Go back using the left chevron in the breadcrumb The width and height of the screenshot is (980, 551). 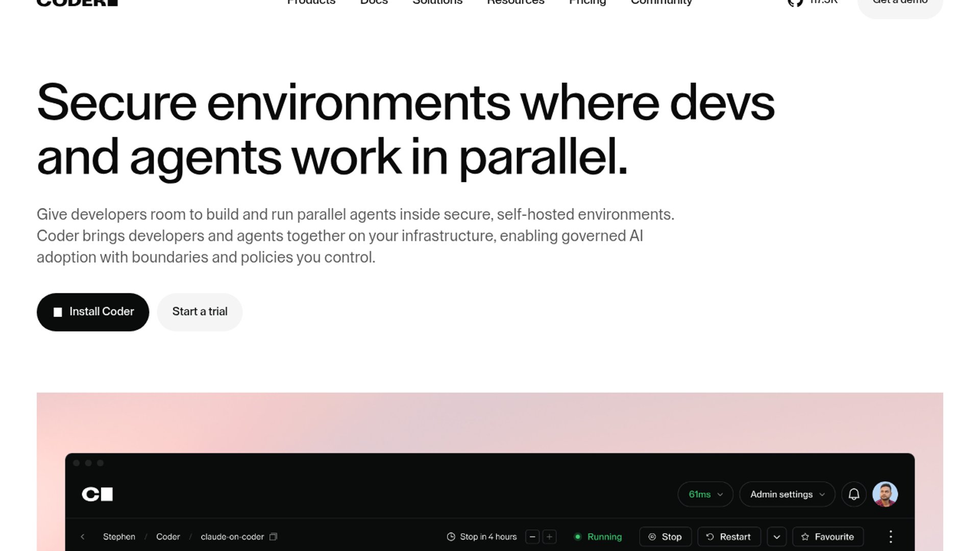coord(83,537)
